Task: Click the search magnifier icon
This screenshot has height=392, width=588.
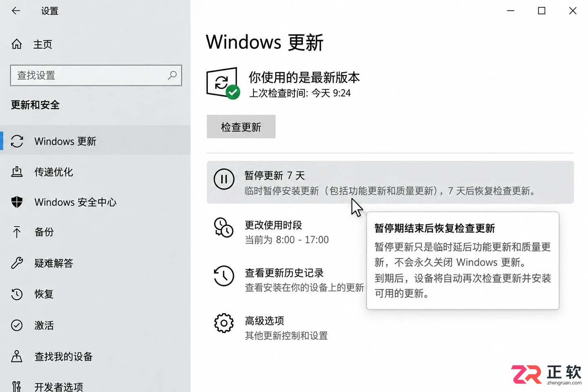Action: (x=172, y=75)
